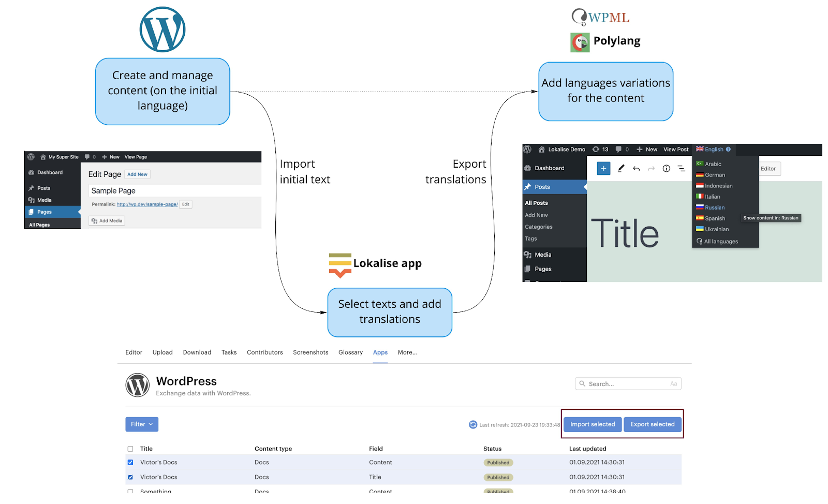Viewport: 828px width, 504px height.
Task: Switch to the Editor tab
Action: (x=134, y=352)
